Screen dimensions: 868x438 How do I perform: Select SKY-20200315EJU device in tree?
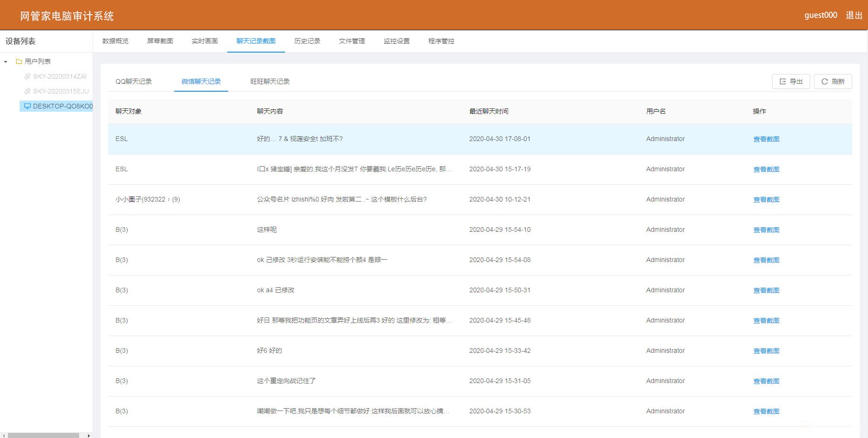click(x=61, y=91)
